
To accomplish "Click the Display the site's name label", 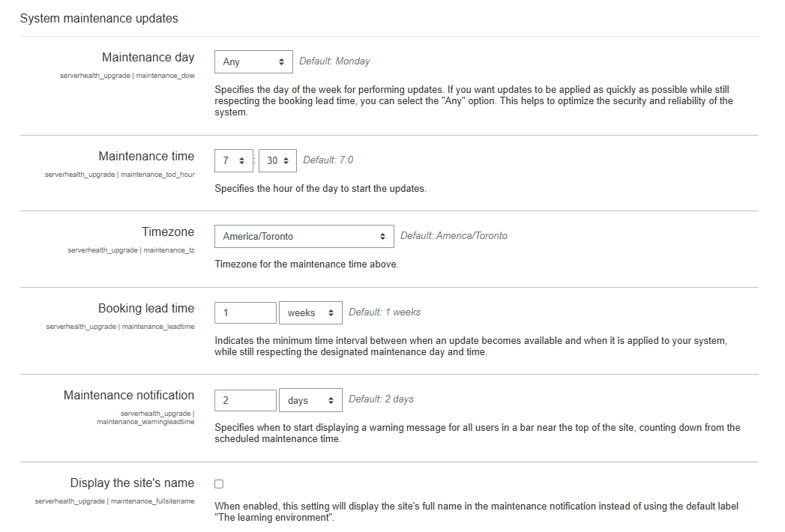I will (x=132, y=483).
